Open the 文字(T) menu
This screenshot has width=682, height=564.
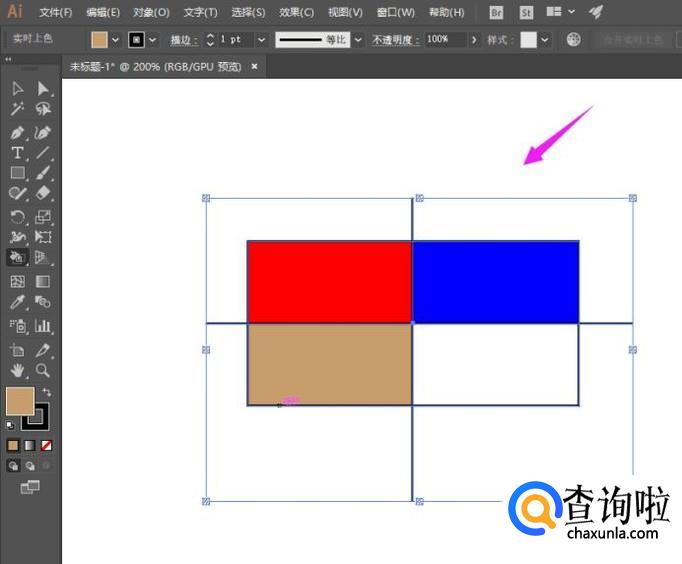(200, 12)
